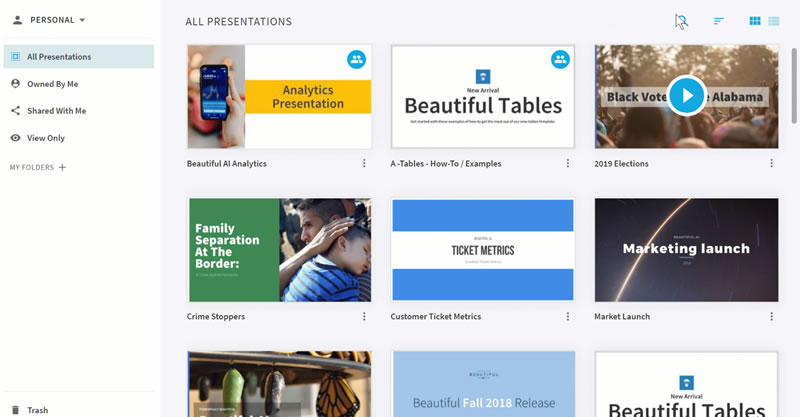Click shared icon on first Beautiful Tables thumbnail

tap(560, 59)
